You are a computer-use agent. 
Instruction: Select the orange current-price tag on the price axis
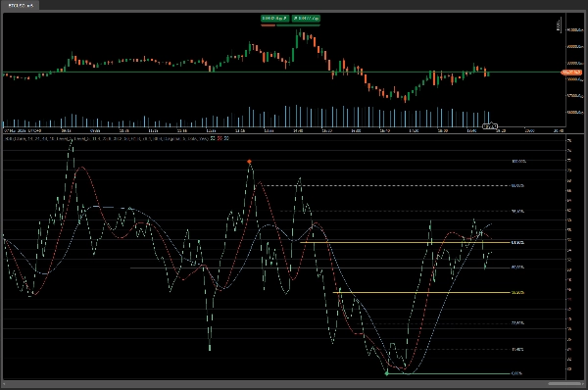pos(571,72)
